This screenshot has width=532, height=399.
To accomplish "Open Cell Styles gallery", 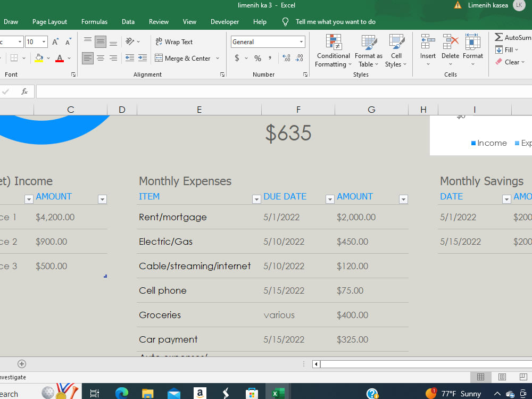I will pos(396,51).
